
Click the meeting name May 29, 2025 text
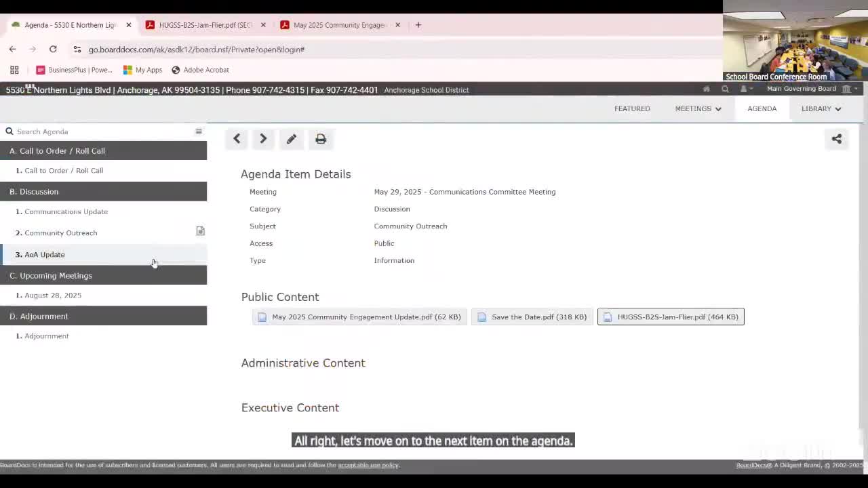(x=465, y=192)
